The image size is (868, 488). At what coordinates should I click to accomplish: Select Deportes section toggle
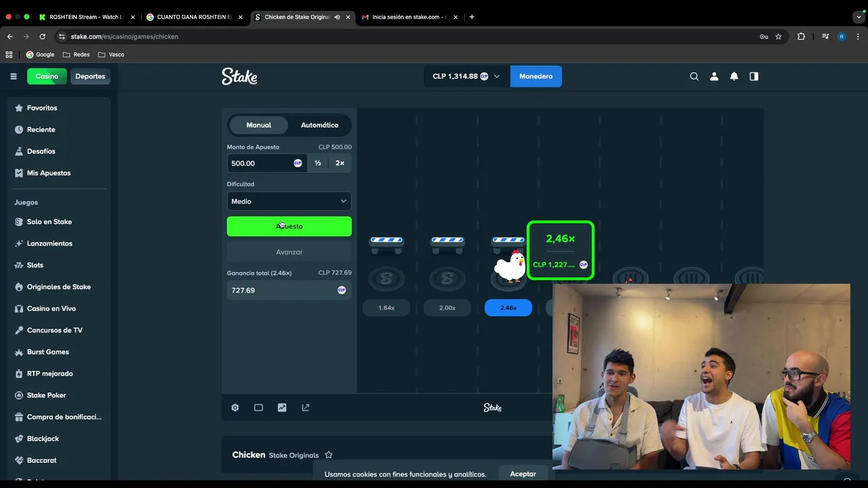[x=90, y=77]
